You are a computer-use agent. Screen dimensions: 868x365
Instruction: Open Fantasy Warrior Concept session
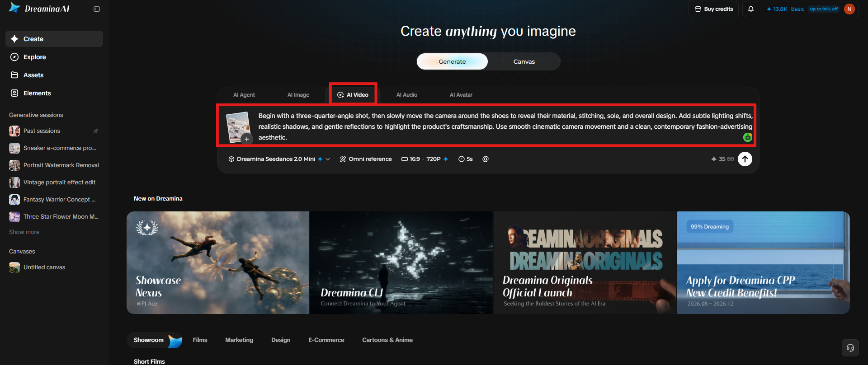tap(54, 200)
